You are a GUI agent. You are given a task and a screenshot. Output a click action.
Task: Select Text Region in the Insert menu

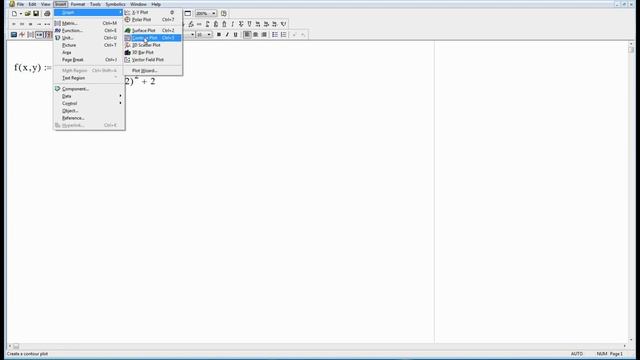click(x=89, y=78)
